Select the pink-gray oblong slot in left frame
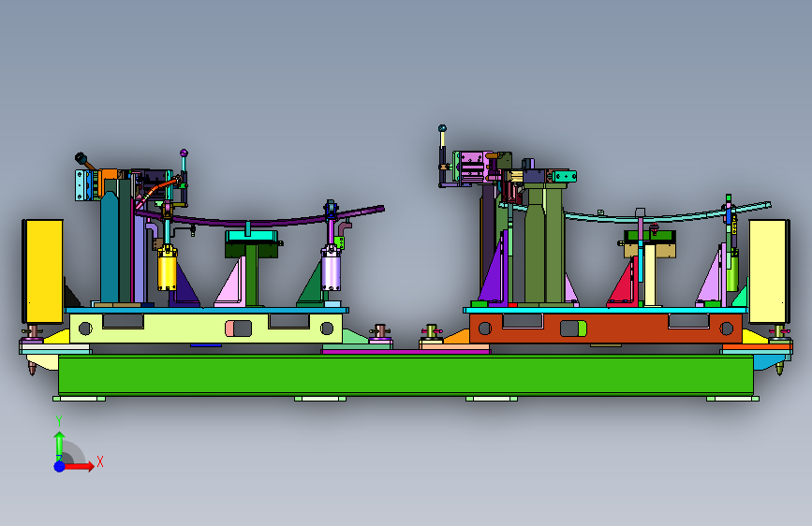 click(238, 329)
